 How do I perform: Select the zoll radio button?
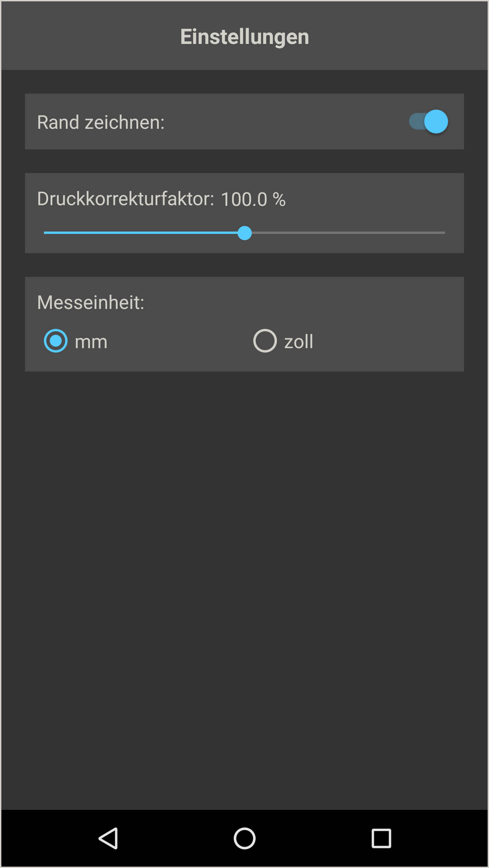pos(265,341)
